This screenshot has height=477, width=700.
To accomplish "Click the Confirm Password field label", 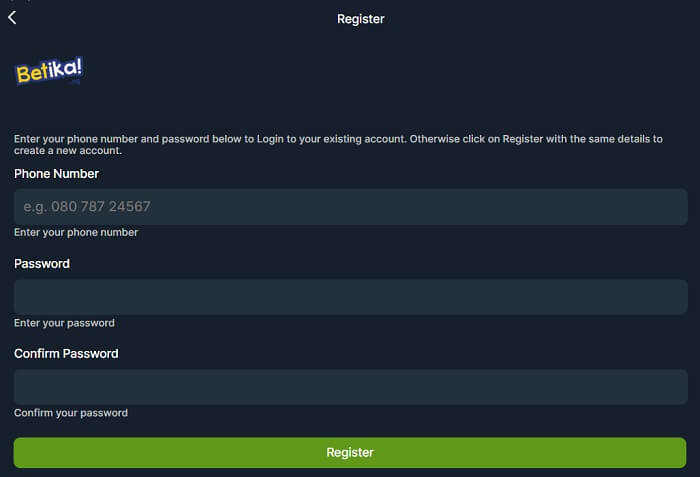I will point(66,354).
